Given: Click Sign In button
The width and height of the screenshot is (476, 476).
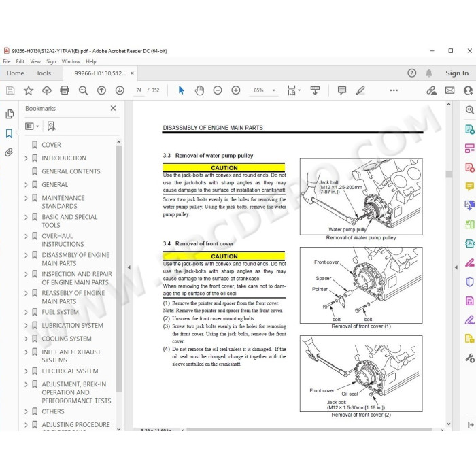Looking at the screenshot, I should tap(457, 73).
